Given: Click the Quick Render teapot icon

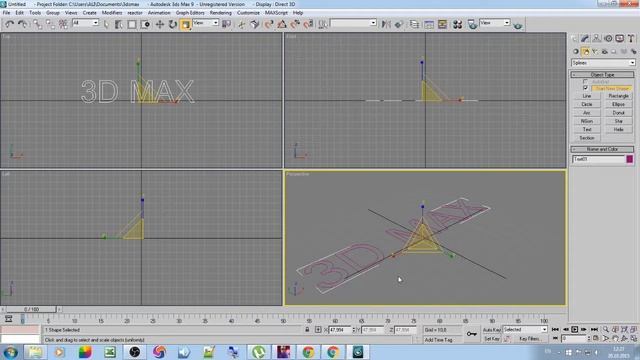Looking at the screenshot, I should [518, 25].
